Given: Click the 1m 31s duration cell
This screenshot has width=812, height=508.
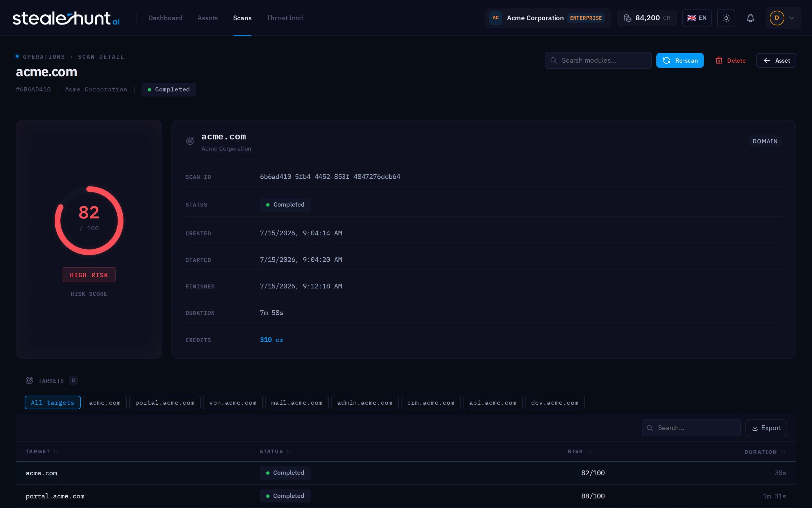Looking at the screenshot, I should [x=775, y=496].
